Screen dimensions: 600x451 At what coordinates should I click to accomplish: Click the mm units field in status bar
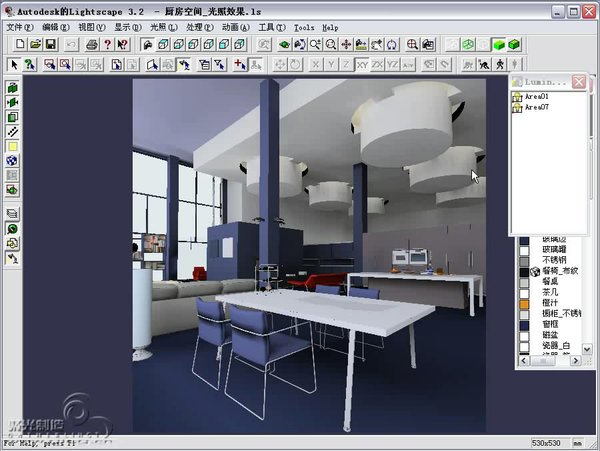click(577, 443)
